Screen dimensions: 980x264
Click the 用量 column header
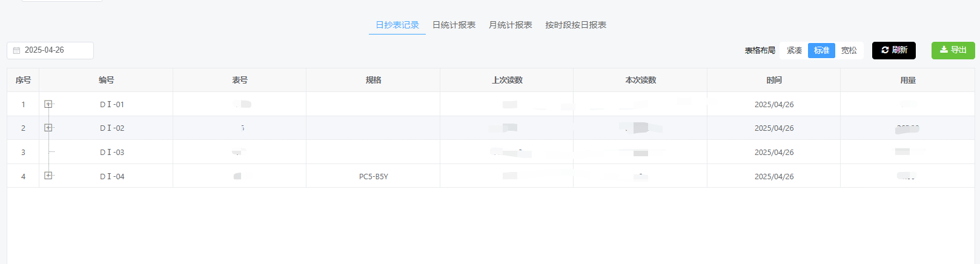907,80
